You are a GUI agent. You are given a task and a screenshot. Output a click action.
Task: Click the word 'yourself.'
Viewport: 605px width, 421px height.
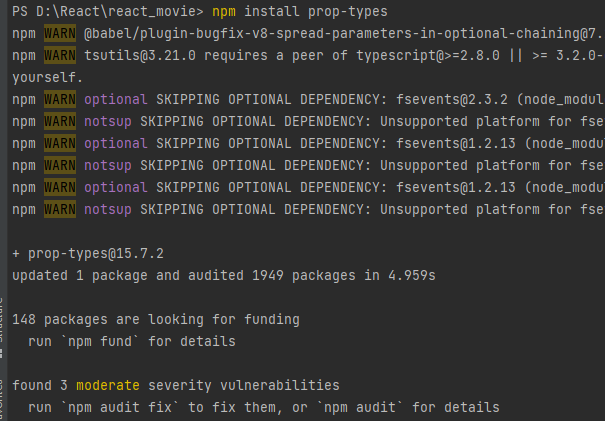tap(47, 78)
